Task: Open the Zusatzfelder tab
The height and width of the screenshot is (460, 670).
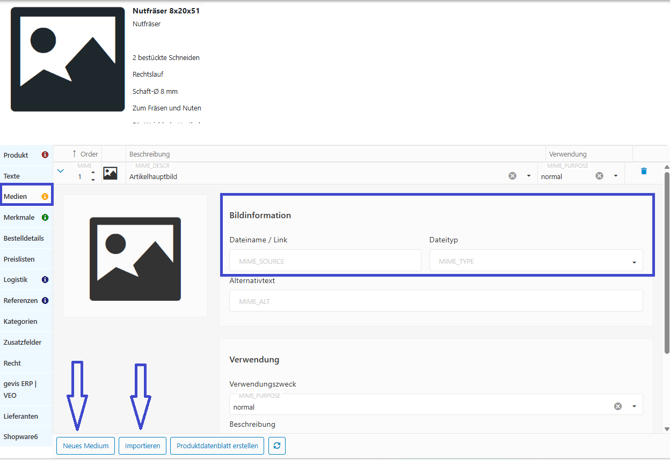Action: pyautogui.click(x=26, y=343)
